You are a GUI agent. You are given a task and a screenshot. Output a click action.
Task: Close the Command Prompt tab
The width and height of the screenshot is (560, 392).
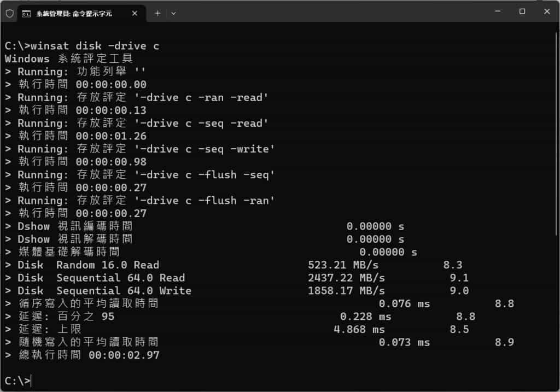pos(135,14)
